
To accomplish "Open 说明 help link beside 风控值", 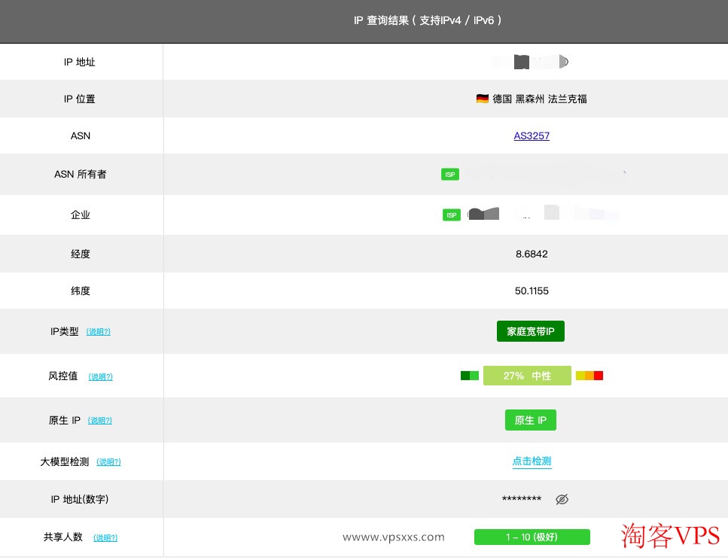I will 101,376.
